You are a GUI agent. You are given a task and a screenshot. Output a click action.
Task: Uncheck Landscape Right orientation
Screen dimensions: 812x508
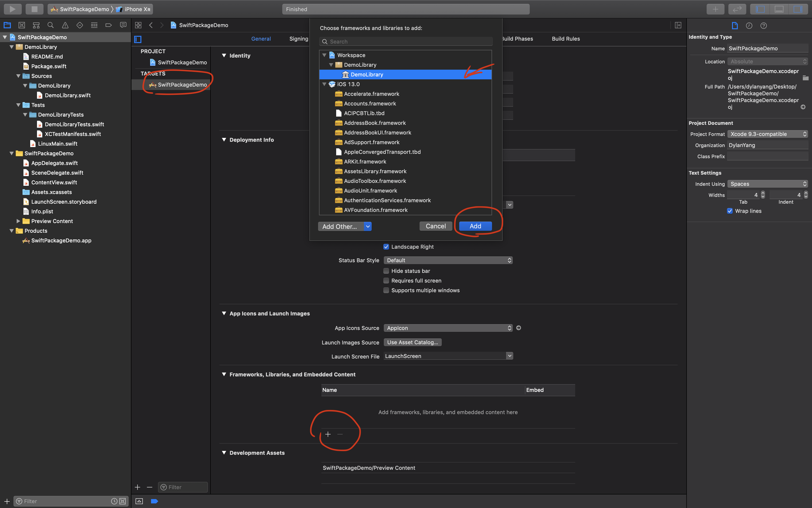tap(386, 247)
